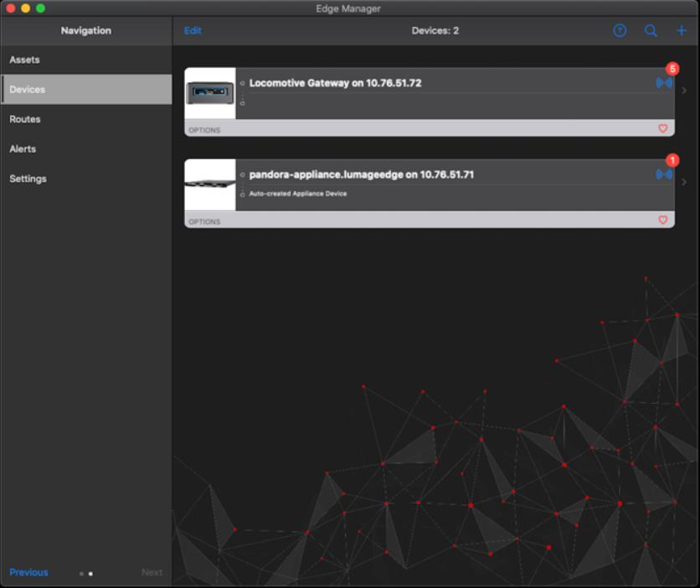Open Alerts section in sidebar

(x=23, y=149)
